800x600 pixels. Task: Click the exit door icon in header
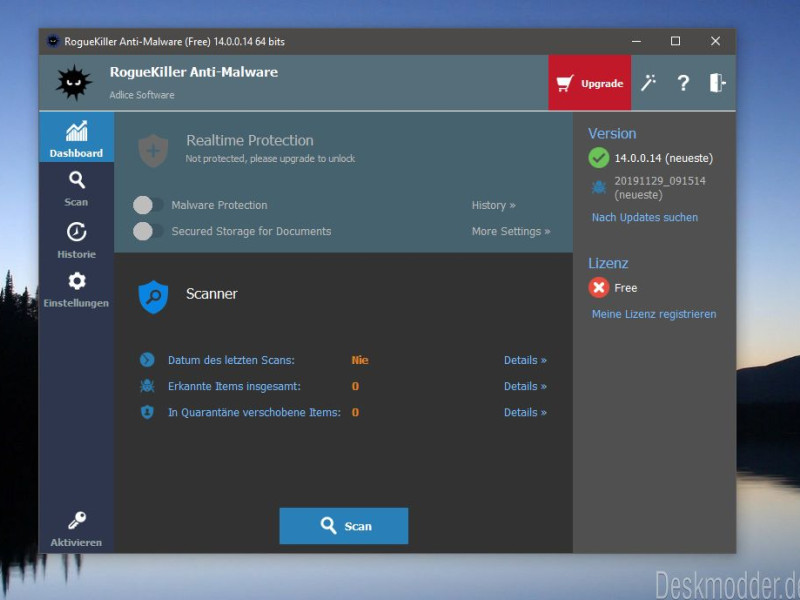coord(717,83)
